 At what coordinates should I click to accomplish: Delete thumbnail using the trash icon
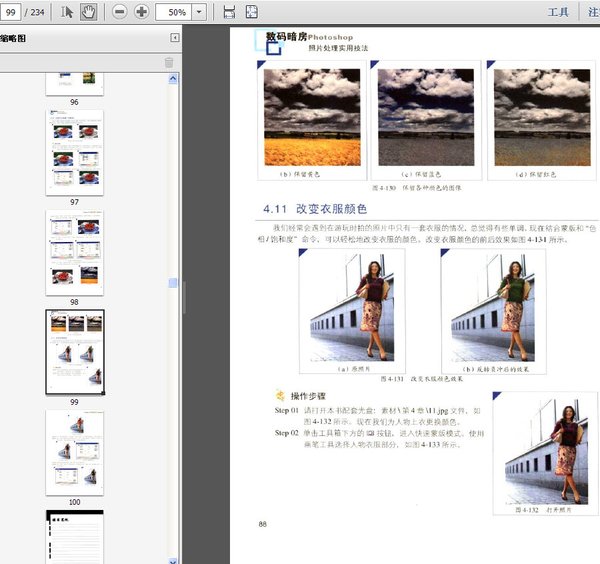coord(168,62)
